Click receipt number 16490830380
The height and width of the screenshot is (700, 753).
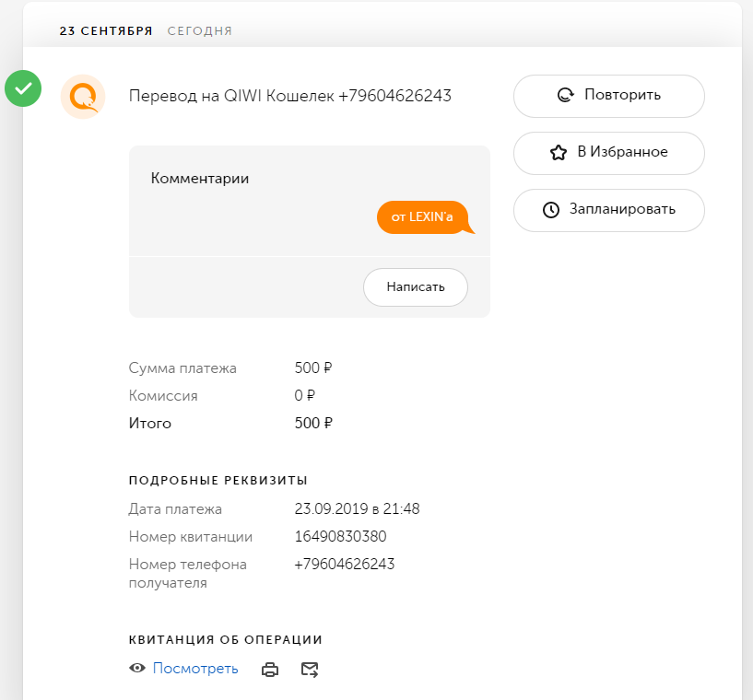pos(340,536)
